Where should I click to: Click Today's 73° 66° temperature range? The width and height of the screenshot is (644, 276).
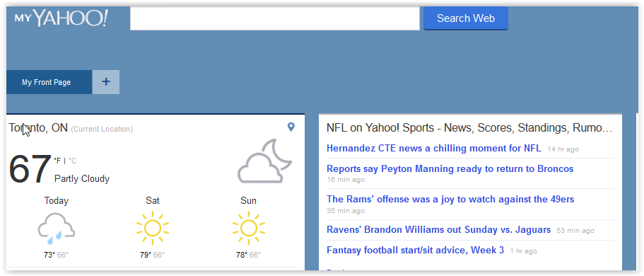(57, 255)
